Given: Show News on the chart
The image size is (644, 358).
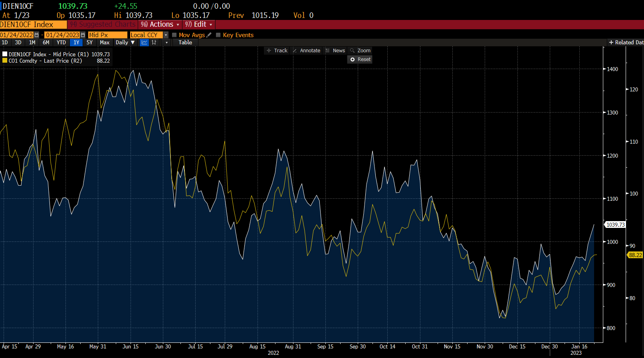Looking at the screenshot, I should pos(335,51).
